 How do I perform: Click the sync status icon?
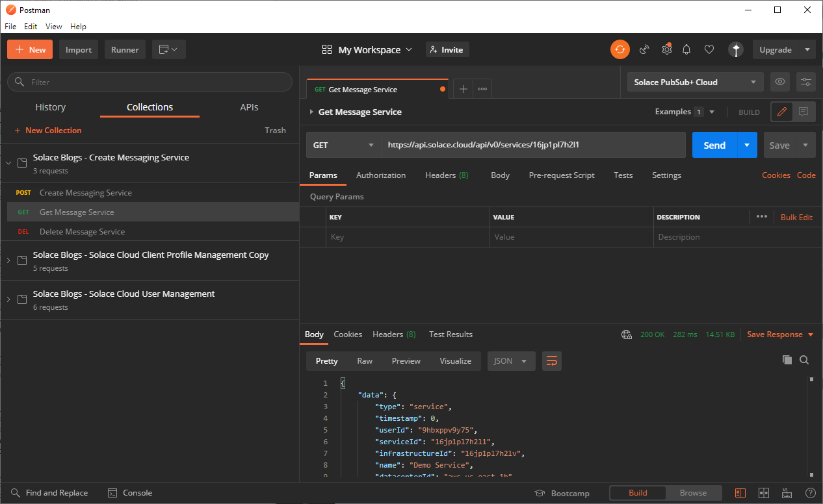click(x=620, y=49)
